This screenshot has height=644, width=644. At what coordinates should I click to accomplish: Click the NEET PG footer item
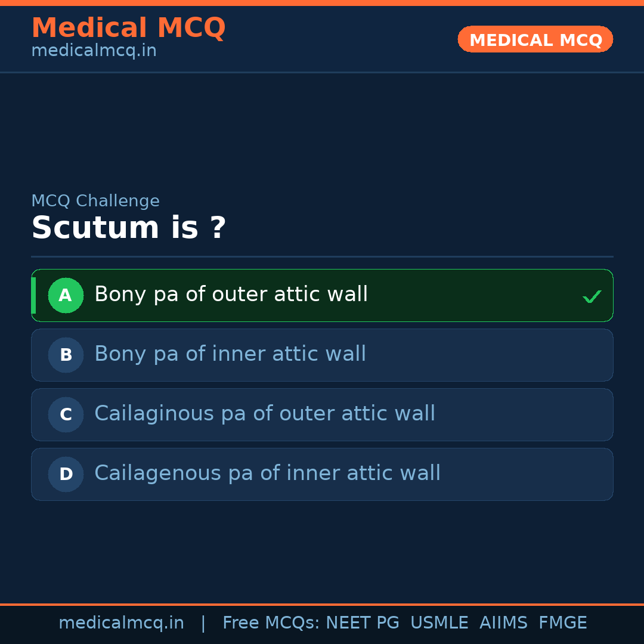coord(362,623)
